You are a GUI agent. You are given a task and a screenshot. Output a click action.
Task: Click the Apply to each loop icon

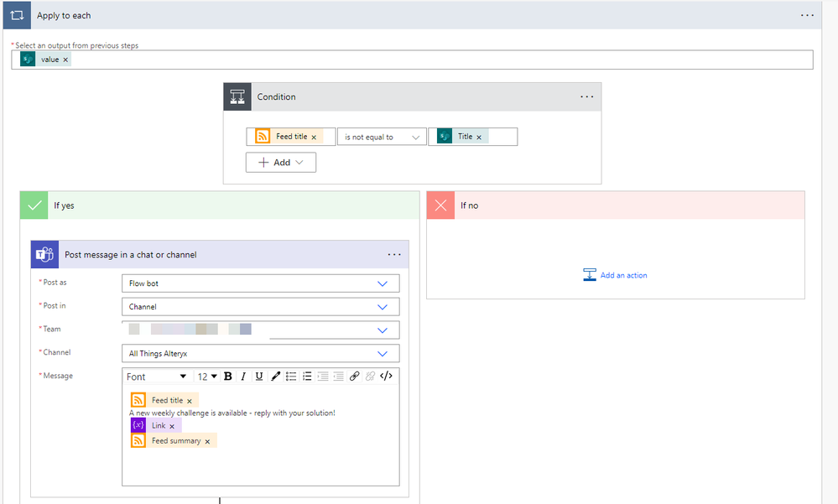tap(17, 15)
